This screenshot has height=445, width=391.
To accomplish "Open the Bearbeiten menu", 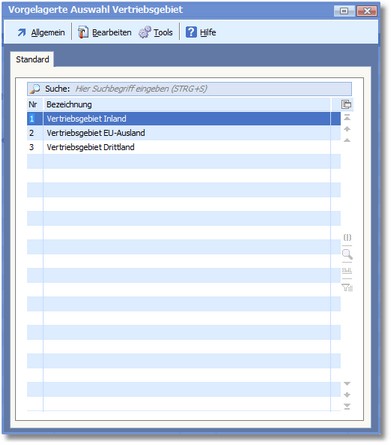I will click(x=105, y=32).
